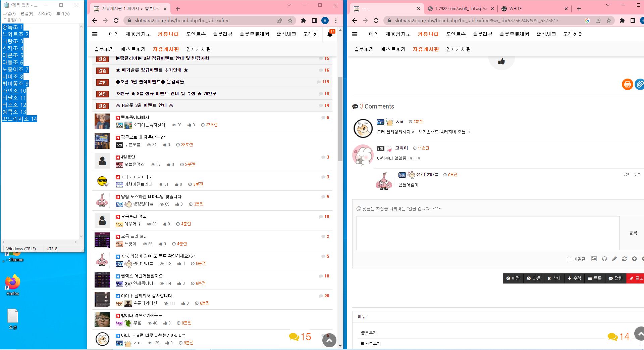This screenshot has width=644, height=350.
Task: Click the 답변 button in the bottom toolbar
Action: [x=615, y=278]
